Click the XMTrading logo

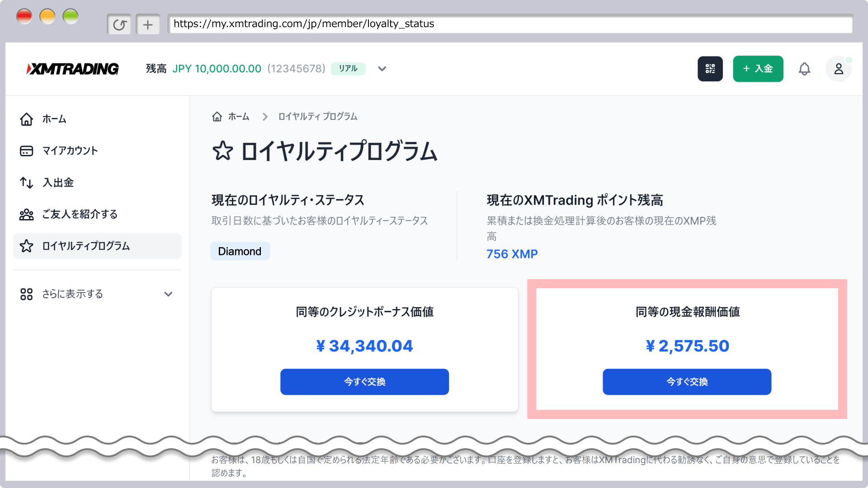tap(72, 69)
